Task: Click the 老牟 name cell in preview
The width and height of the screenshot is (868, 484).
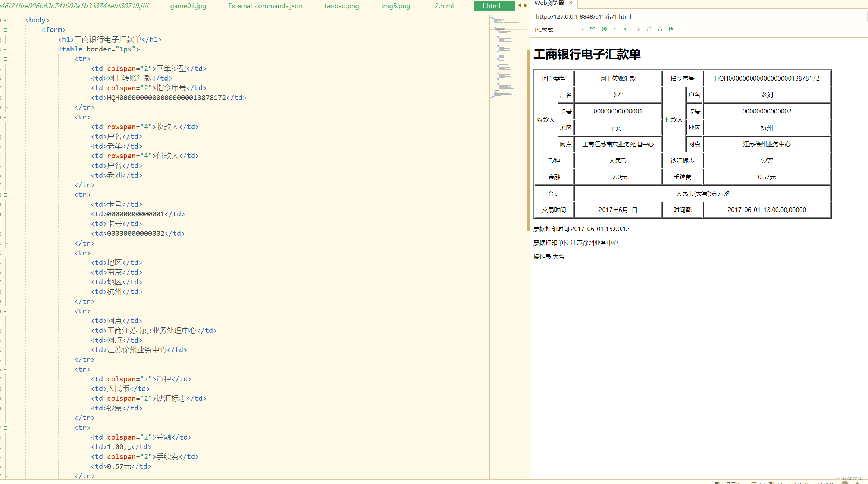Action: 618,95
